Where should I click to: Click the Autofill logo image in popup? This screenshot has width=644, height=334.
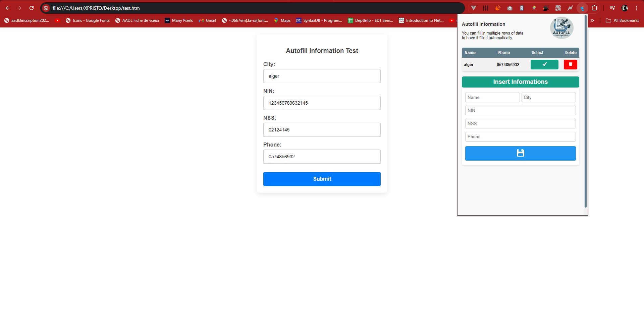pyautogui.click(x=562, y=28)
